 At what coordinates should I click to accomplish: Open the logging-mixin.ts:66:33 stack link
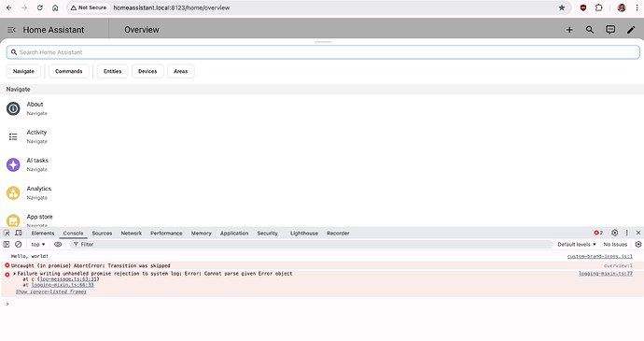point(63,285)
